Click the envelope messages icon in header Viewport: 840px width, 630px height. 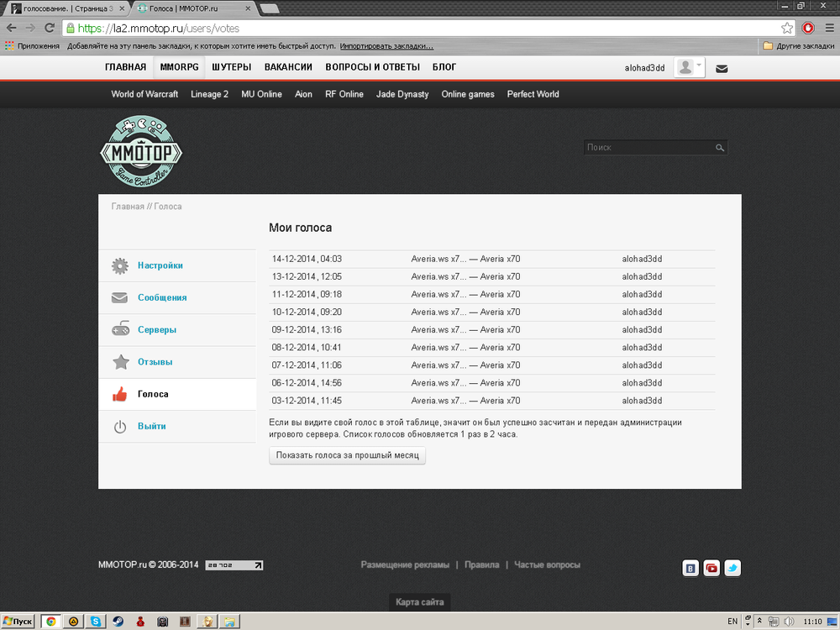tap(722, 68)
